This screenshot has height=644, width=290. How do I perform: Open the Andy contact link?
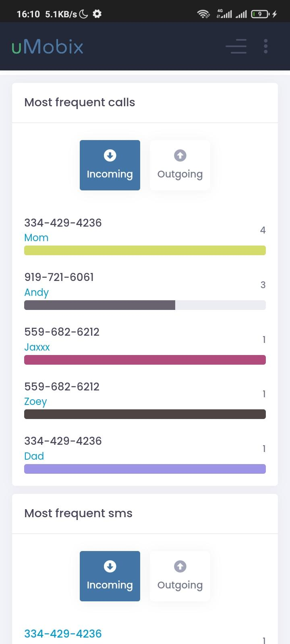(x=36, y=292)
